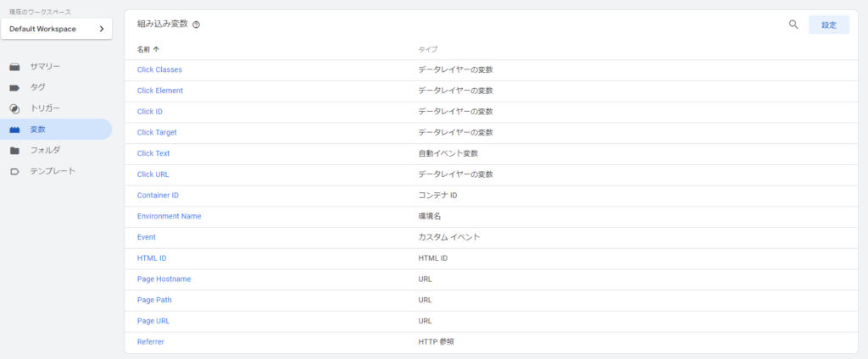Click the Folders icon in sidebar

click(x=14, y=151)
